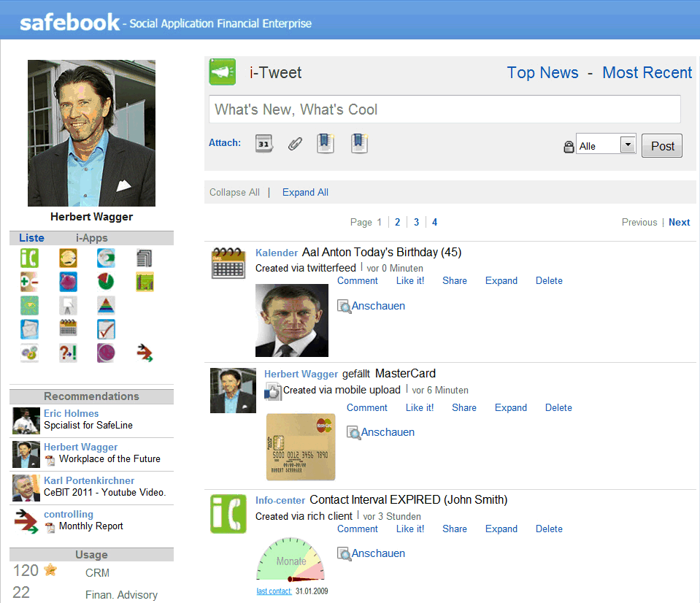Open the yellow globe app icon with orange border
Viewport: 700px width, 603px height.
coord(68,258)
